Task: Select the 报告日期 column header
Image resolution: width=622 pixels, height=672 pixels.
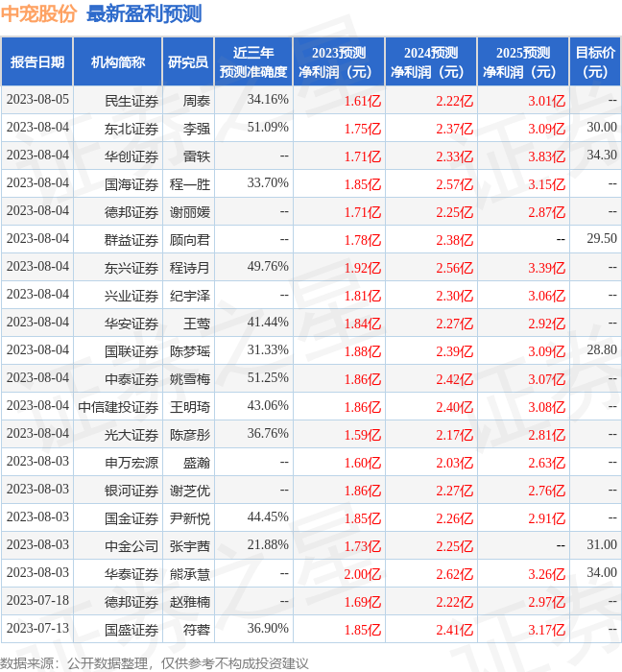Action: (x=37, y=62)
